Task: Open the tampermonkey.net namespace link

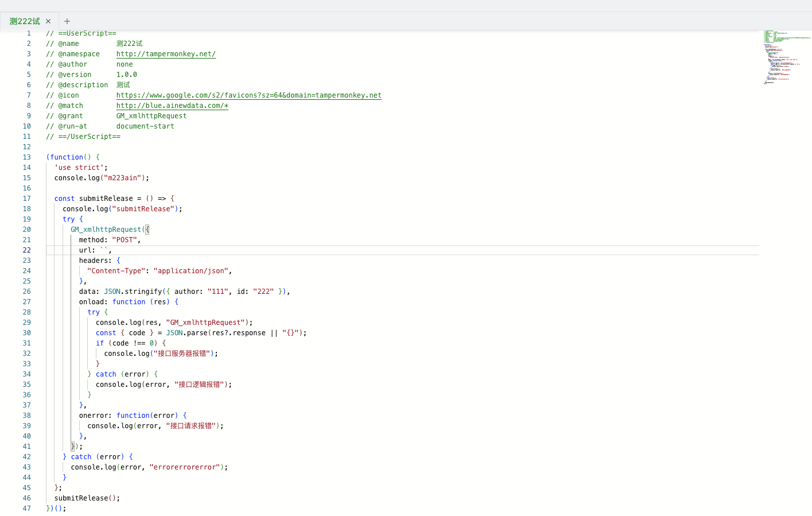Action: point(166,54)
